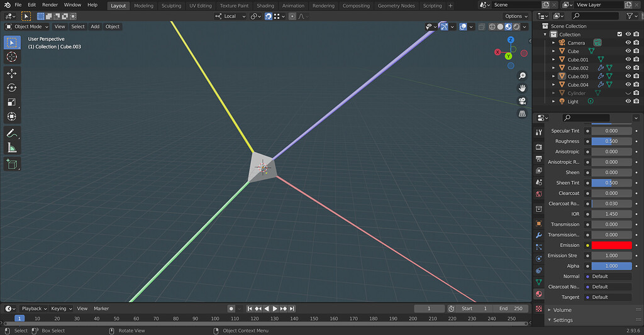Select the Scale tool
The height and width of the screenshot is (335, 644).
[12, 102]
